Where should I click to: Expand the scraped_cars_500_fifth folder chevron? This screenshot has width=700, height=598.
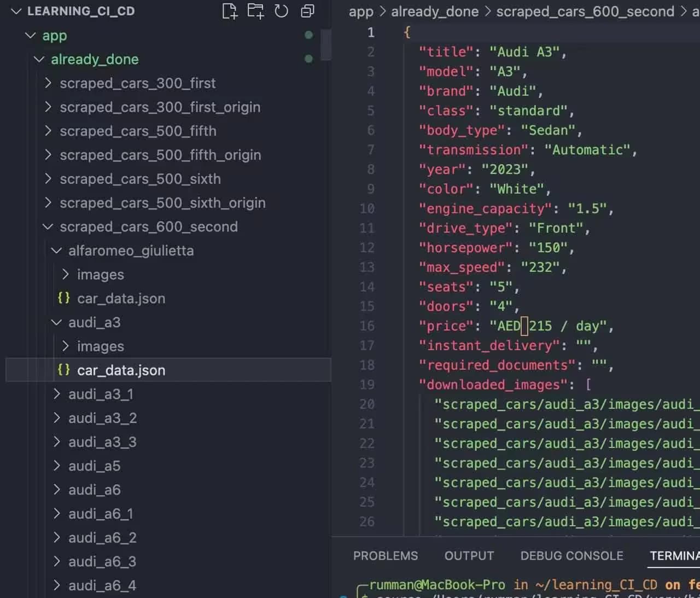(48, 131)
